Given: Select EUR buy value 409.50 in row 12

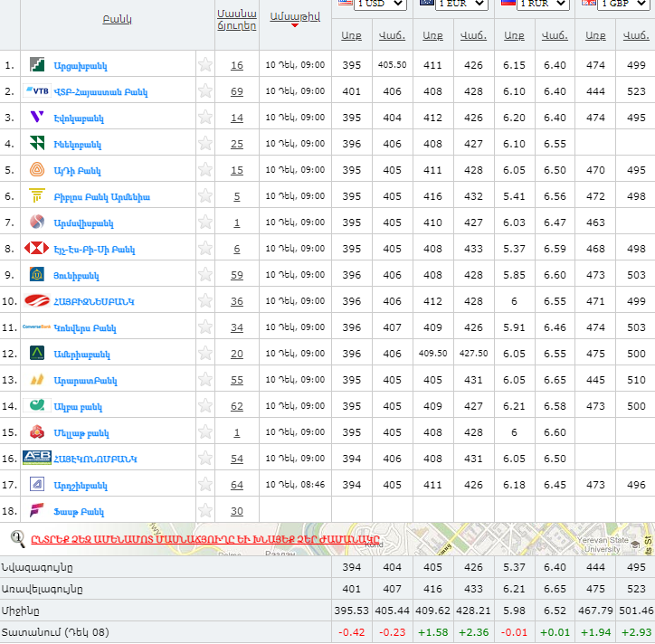Looking at the screenshot, I should (432, 354).
